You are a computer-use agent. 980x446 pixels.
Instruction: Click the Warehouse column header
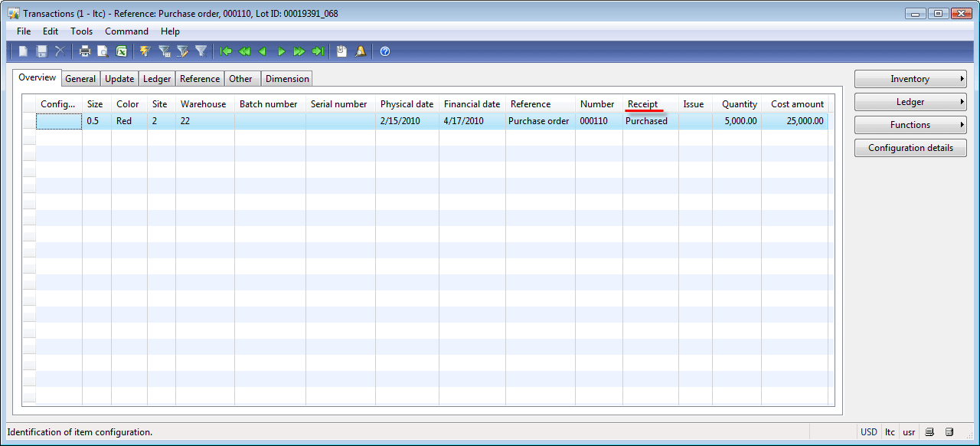coord(205,104)
